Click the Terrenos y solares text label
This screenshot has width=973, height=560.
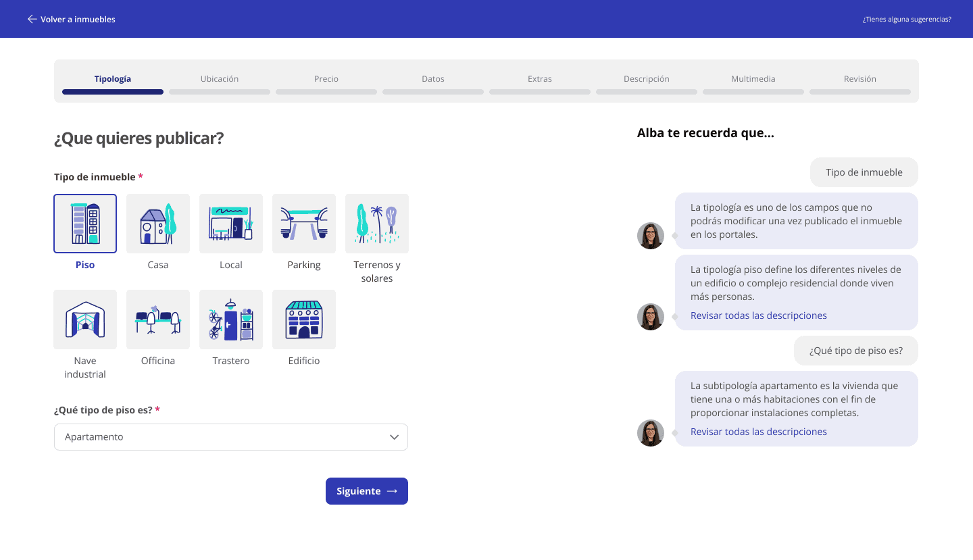(x=377, y=272)
